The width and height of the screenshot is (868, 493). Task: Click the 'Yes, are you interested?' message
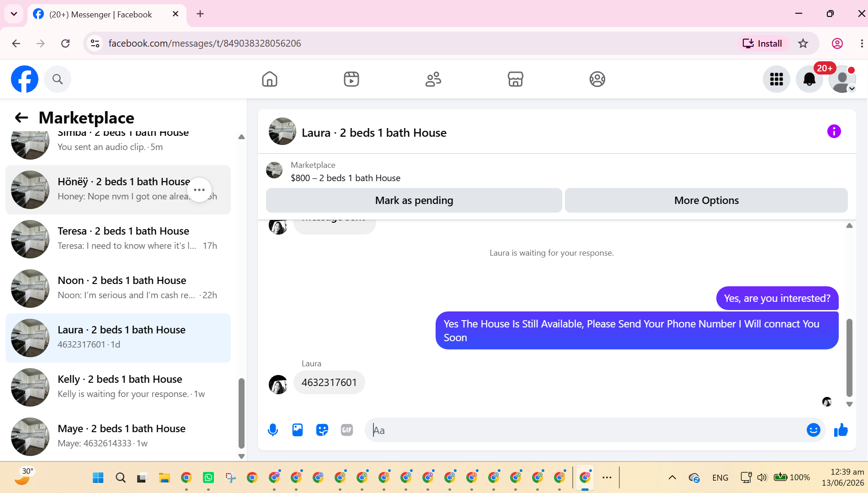click(777, 298)
